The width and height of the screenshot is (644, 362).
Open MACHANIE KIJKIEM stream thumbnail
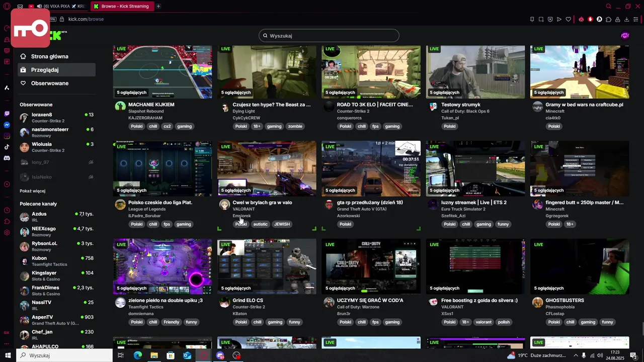[163, 72]
